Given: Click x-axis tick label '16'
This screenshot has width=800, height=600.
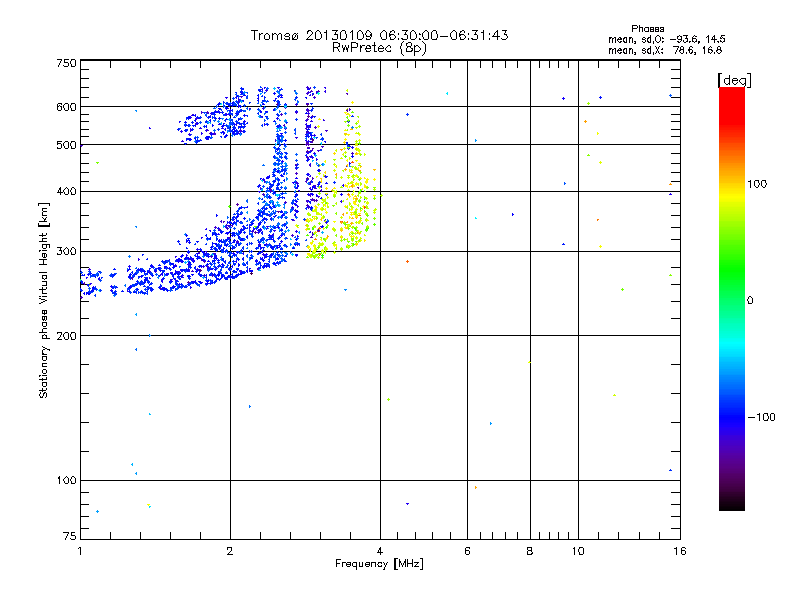Looking at the screenshot, I should 680,551.
